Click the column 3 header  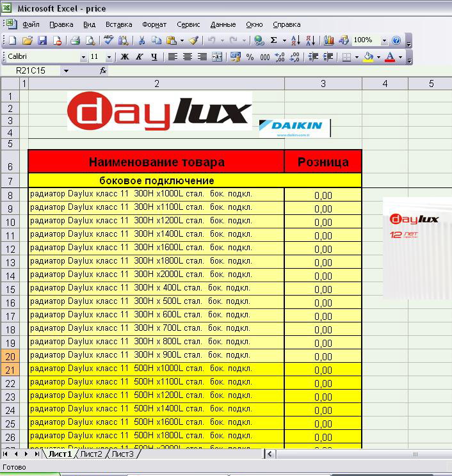coord(323,84)
